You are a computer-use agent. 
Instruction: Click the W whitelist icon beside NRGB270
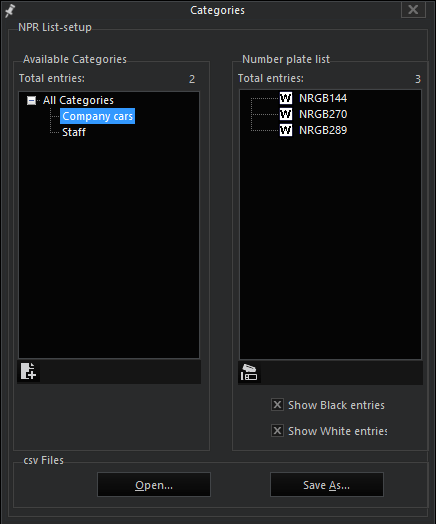click(x=286, y=114)
